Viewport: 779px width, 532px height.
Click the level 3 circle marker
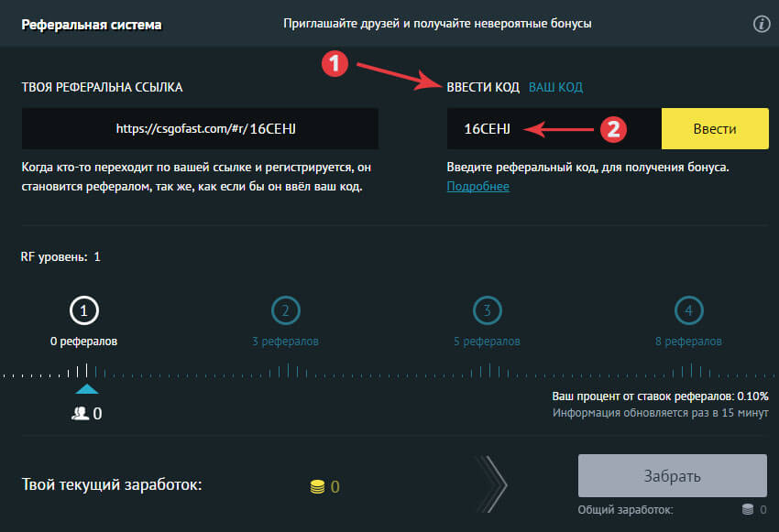487,311
